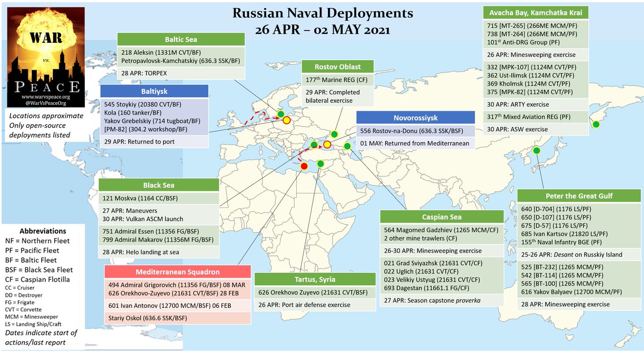Click the blue Novorossiysk header
The height and width of the screenshot is (352, 644).
(x=415, y=117)
